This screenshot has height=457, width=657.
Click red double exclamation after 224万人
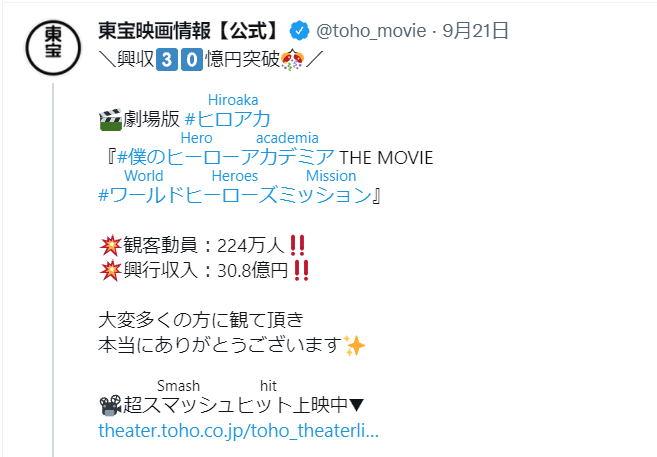tap(297, 245)
